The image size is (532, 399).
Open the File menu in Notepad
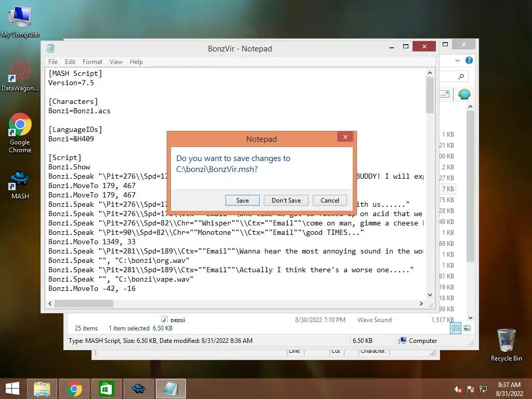[x=53, y=62]
